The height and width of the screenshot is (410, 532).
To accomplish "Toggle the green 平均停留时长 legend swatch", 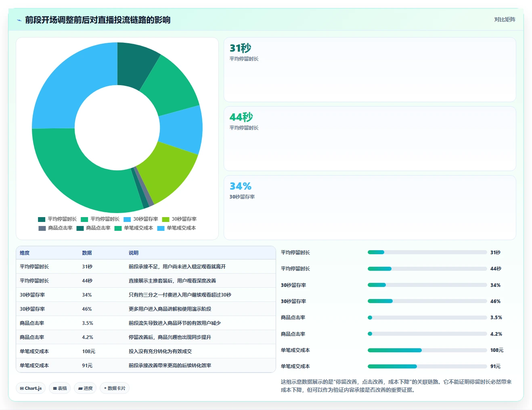I will point(84,219).
